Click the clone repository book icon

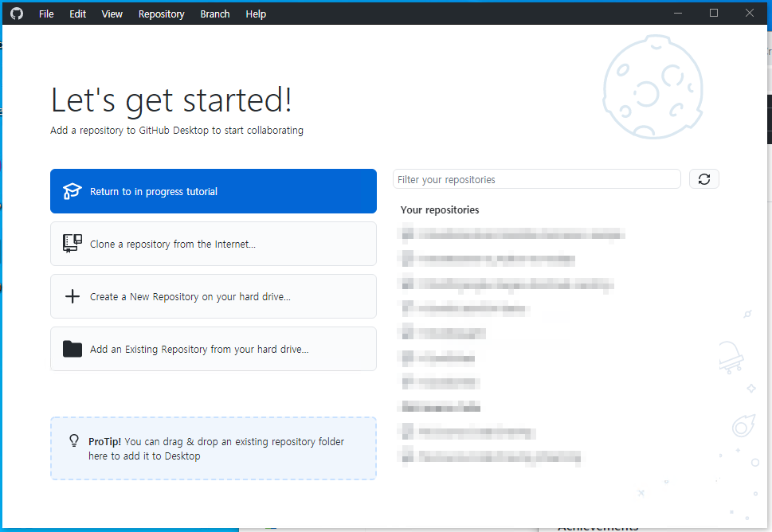(72, 243)
